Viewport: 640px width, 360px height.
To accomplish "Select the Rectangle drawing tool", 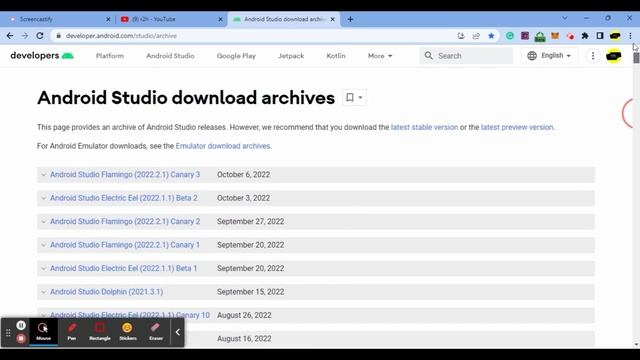I will click(x=100, y=332).
